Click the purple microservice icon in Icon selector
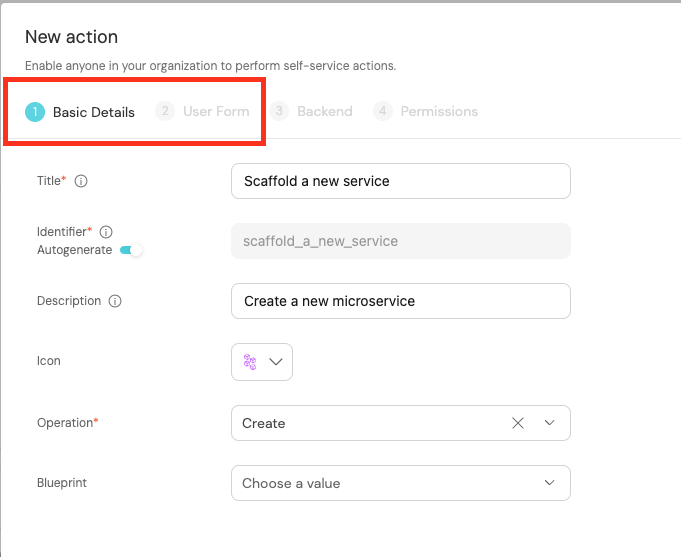Screen dimensions: 681x557 (x=250, y=362)
